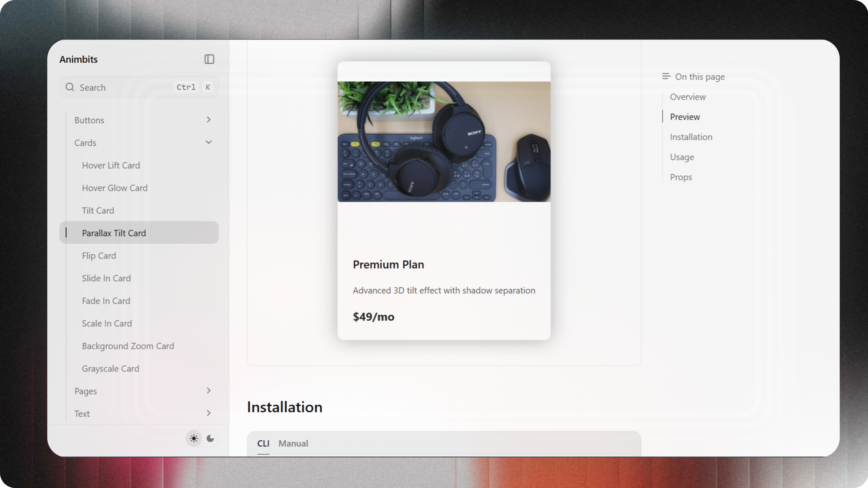The width and height of the screenshot is (868, 488).
Task: Click the moon icon to enable dark mode
Action: pyautogui.click(x=210, y=438)
